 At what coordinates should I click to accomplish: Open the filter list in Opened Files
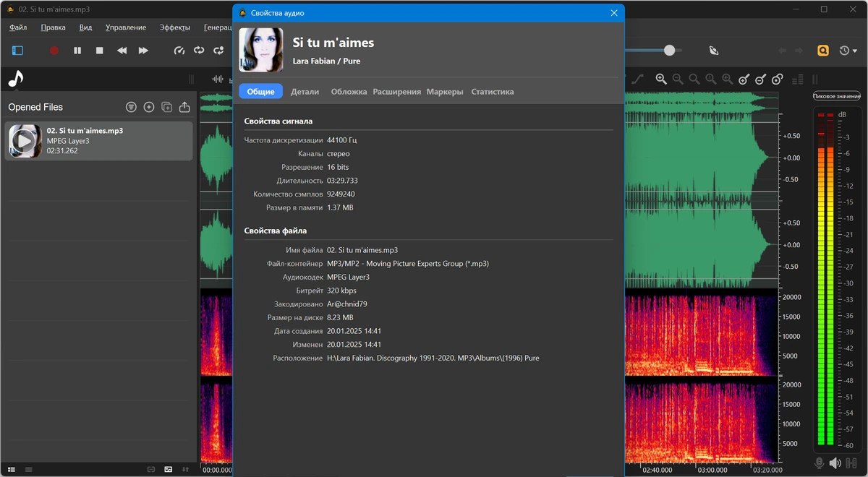tap(131, 107)
